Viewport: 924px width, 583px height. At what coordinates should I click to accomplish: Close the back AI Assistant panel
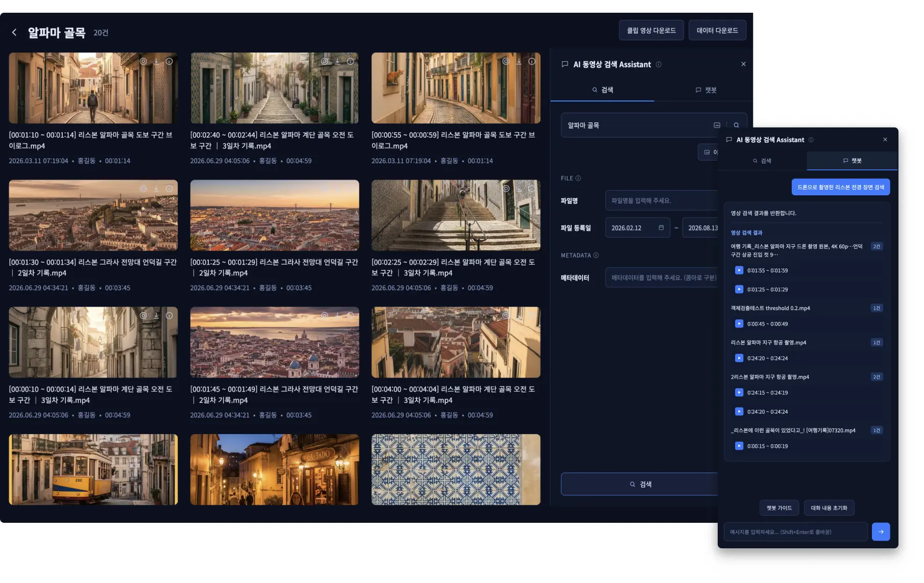coord(743,64)
